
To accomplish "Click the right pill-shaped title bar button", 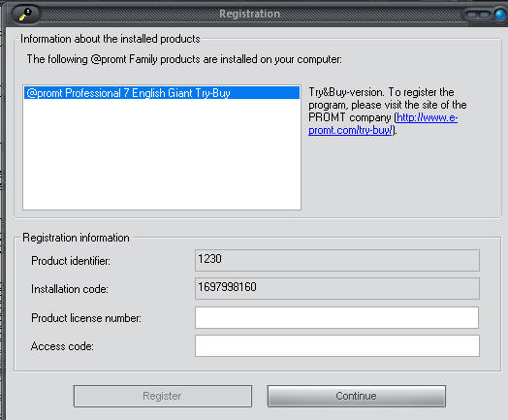I will (x=485, y=15).
